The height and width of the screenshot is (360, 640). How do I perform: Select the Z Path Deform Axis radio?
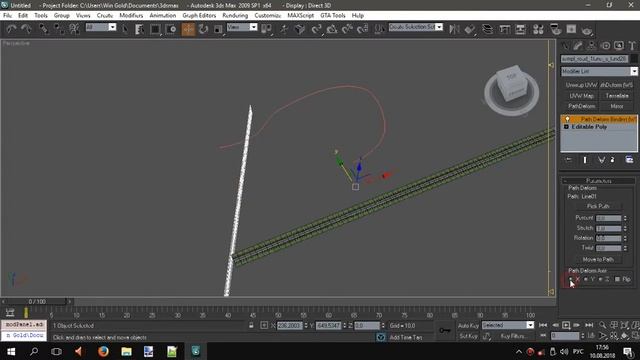point(600,279)
